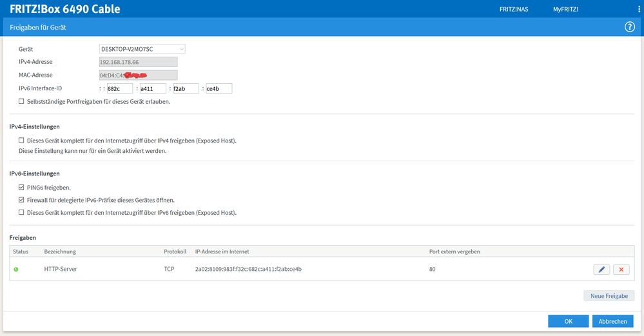Click the IPv6-Einstellungen section heading
The width and height of the screenshot is (644, 336).
[35, 173]
